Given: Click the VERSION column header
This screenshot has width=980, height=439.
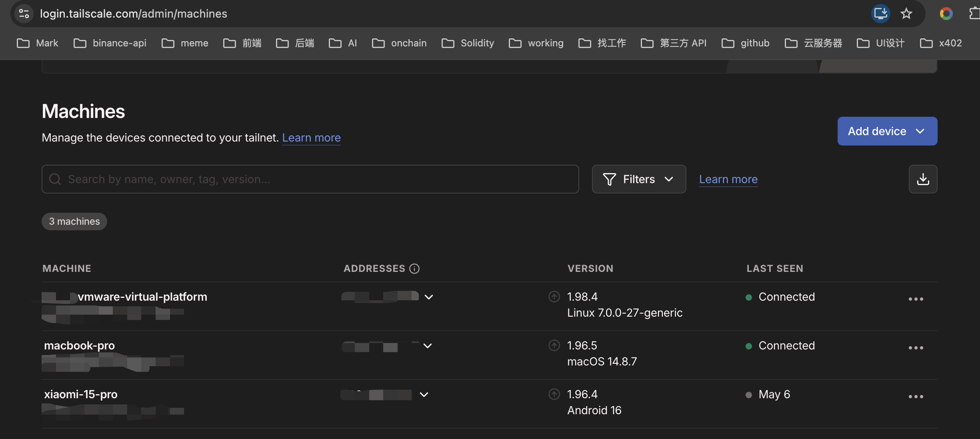Looking at the screenshot, I should point(590,269).
